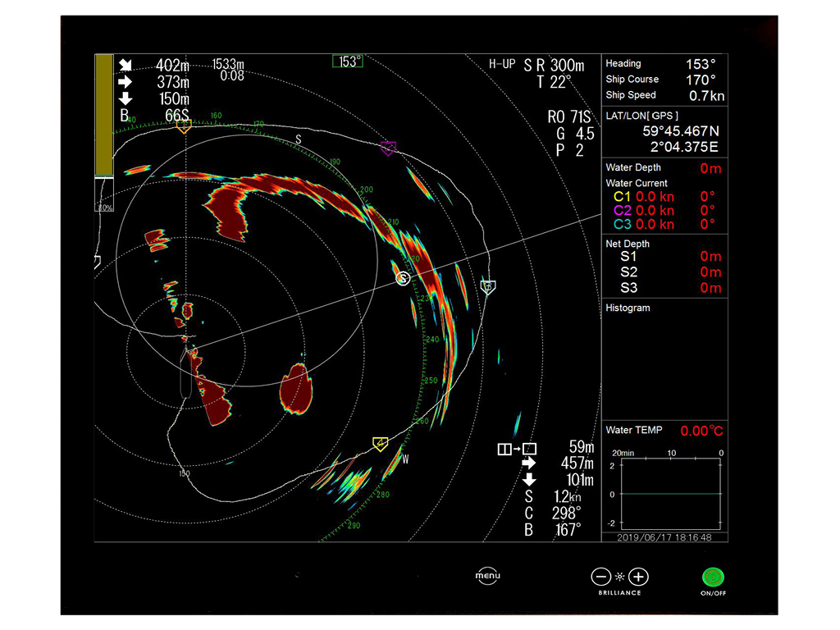Screen dimensions: 840x630
Task: Click the B 66S bearing readout
Action: click(154, 116)
